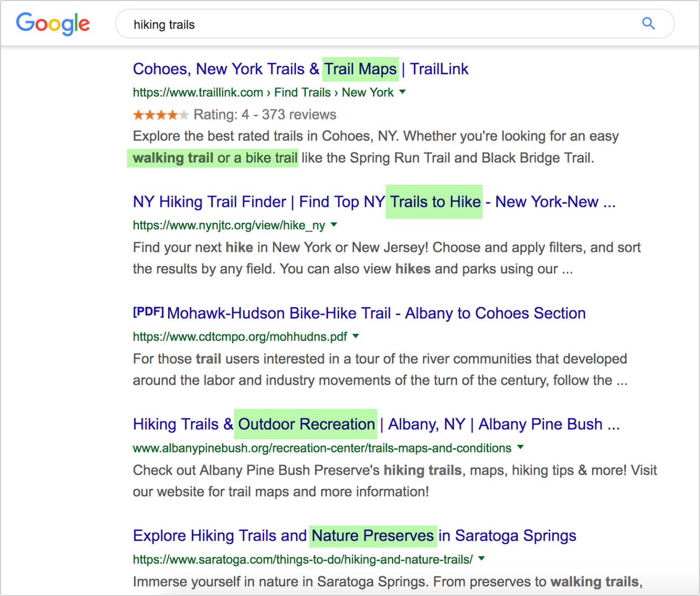
Task: Open the dropdown arrow next to cdtcmpo.org URL
Action: tap(356, 336)
